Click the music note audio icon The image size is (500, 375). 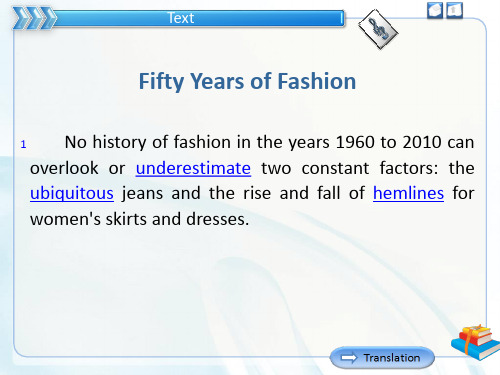[378, 29]
